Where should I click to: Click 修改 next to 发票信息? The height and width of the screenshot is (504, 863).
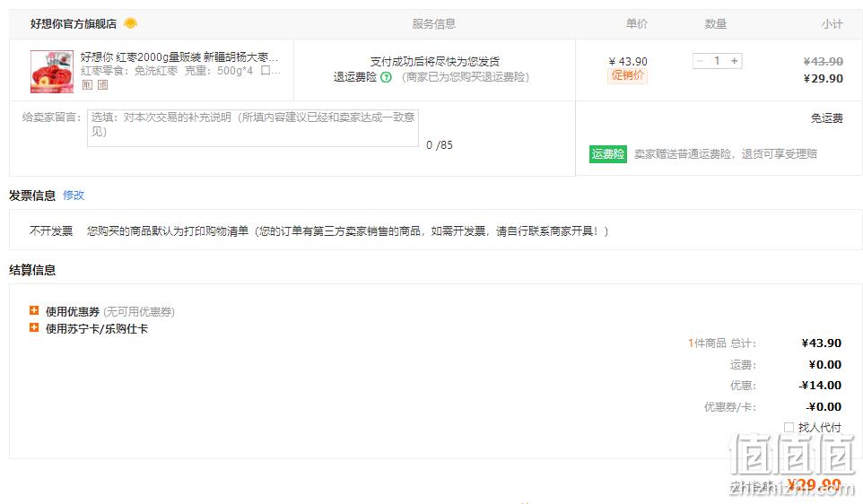point(74,196)
